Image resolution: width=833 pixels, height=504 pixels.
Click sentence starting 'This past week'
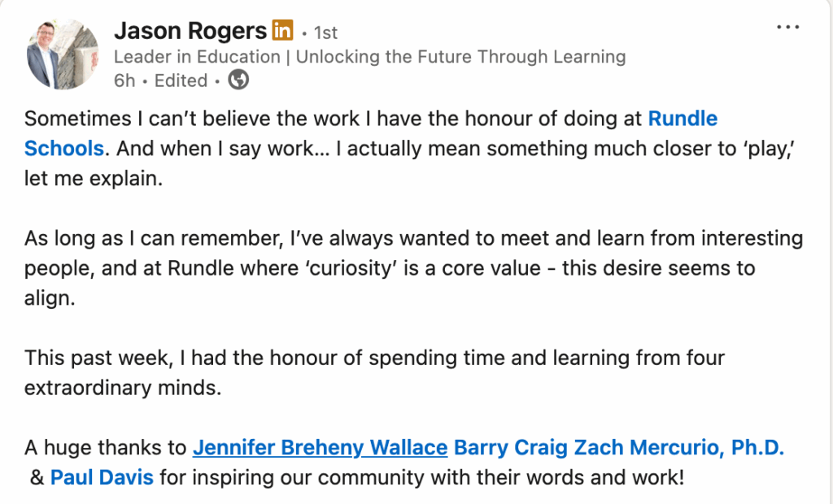point(374,358)
